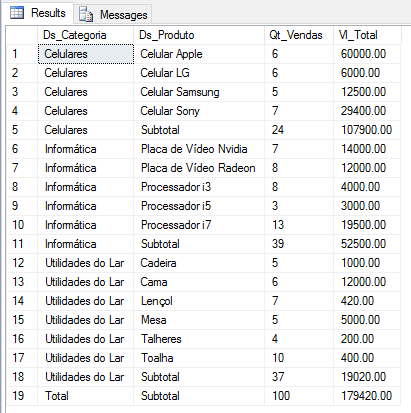
Task: Click the 52500.00 total cell
Action: (x=367, y=244)
